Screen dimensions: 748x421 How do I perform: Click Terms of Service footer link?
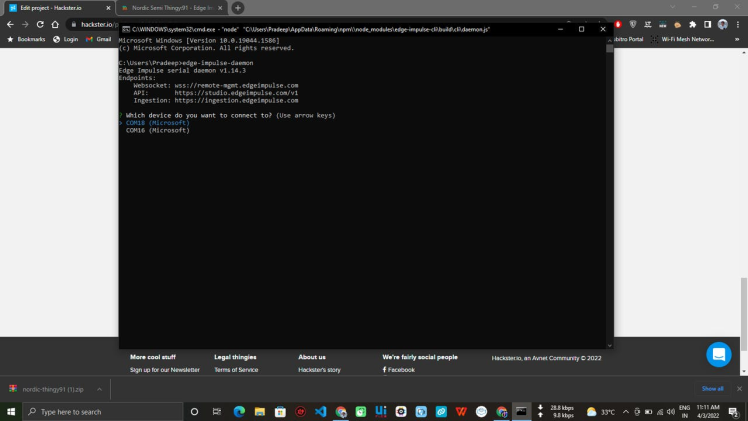236,370
